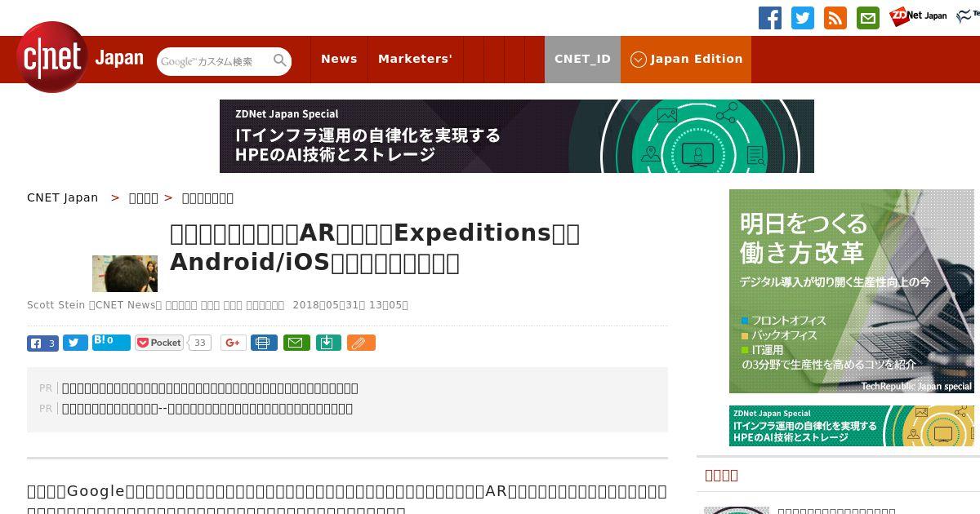Click the orange clip icon
The height and width of the screenshot is (514, 980).
click(361, 343)
